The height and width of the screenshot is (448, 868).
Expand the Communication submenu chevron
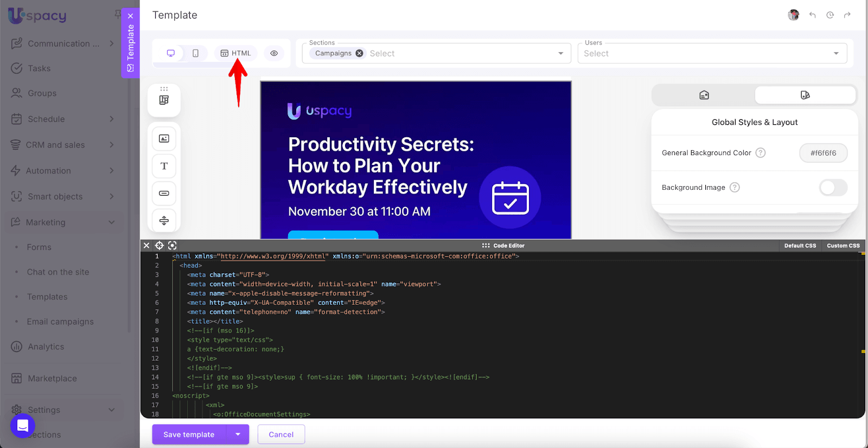coord(112,43)
